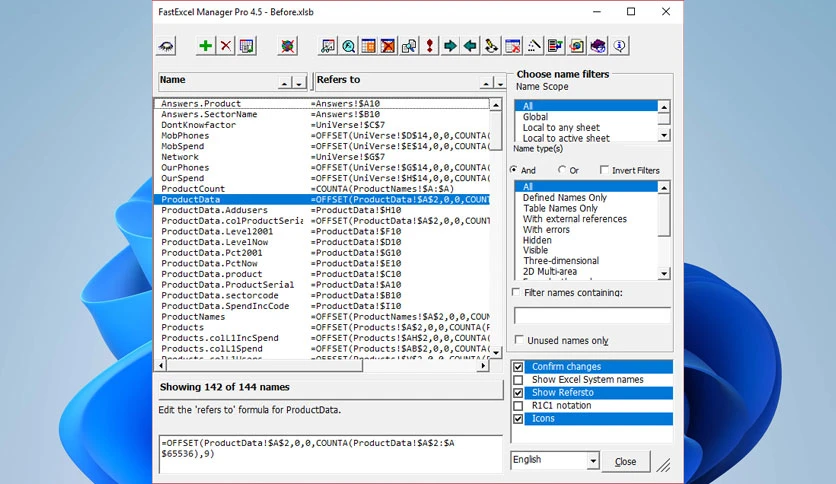This screenshot has width=836, height=484.
Task: Click the yellow pencil edit icon
Action: click(x=491, y=46)
